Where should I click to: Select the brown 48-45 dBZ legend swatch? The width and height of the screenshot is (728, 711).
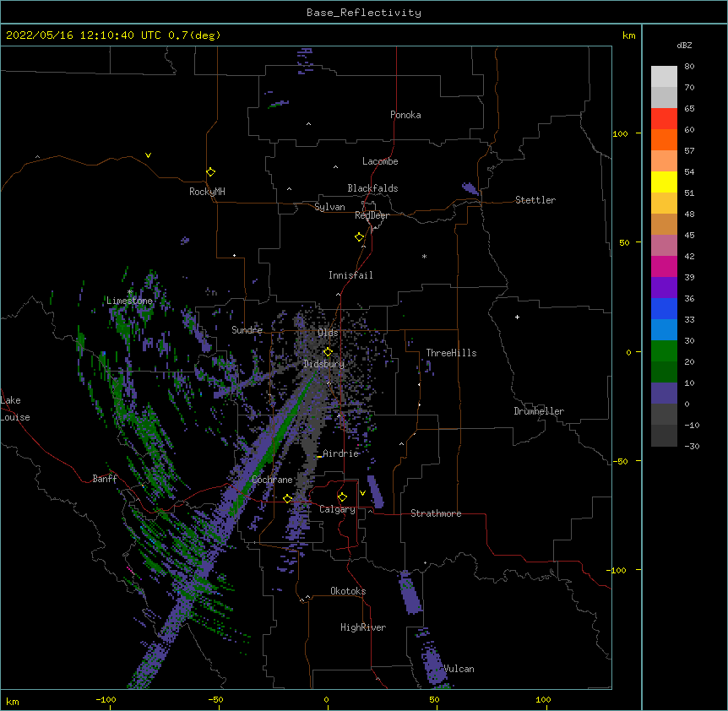(664, 225)
